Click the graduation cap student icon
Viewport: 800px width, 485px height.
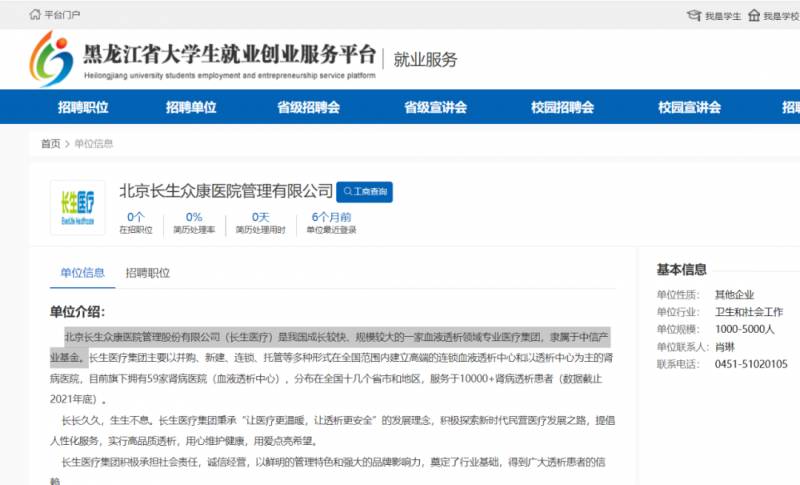click(694, 15)
